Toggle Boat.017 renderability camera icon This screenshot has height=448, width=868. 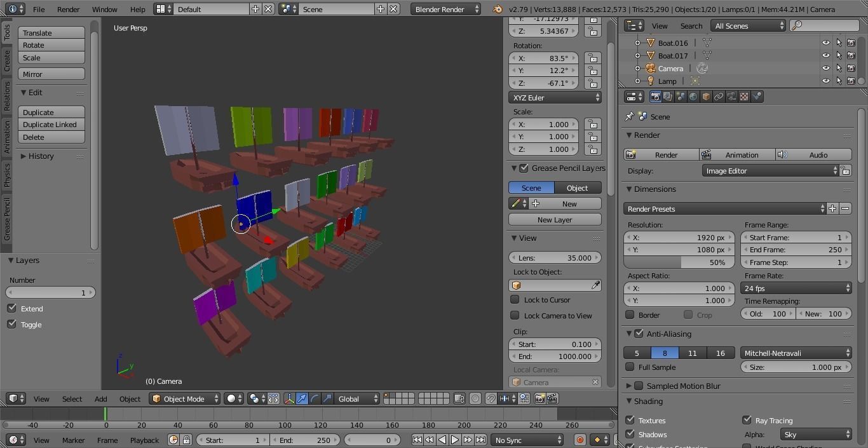(851, 55)
